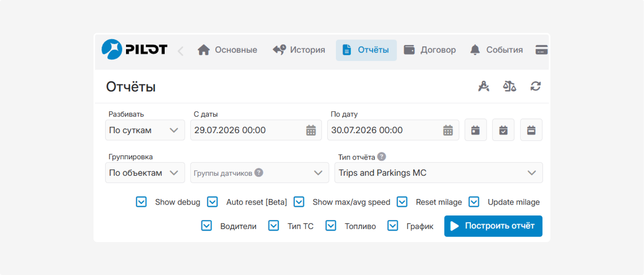Toggle the Reset milage checkbox
644x275 pixels.
click(402, 202)
